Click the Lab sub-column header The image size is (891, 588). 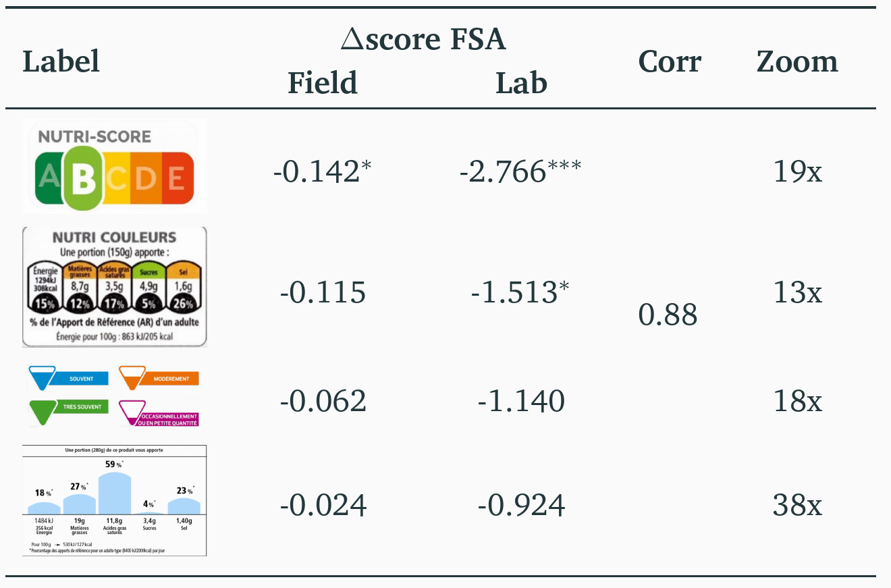click(x=521, y=83)
